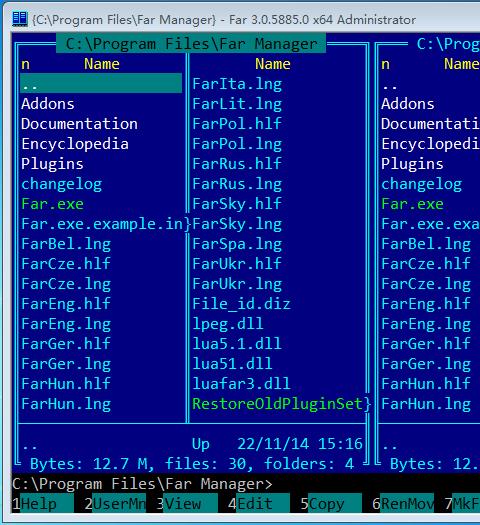Screen dimensions: 480x525
Task: Select FarRus.hlf file
Action: [237, 164]
